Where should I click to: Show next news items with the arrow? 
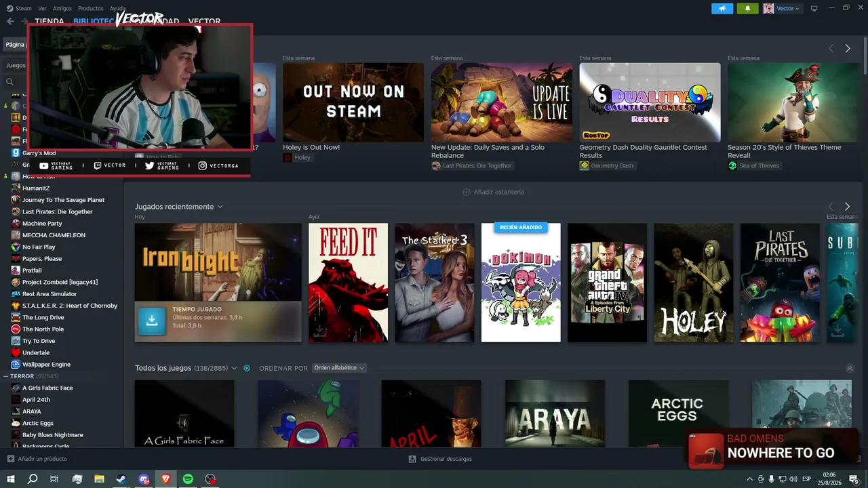(848, 48)
